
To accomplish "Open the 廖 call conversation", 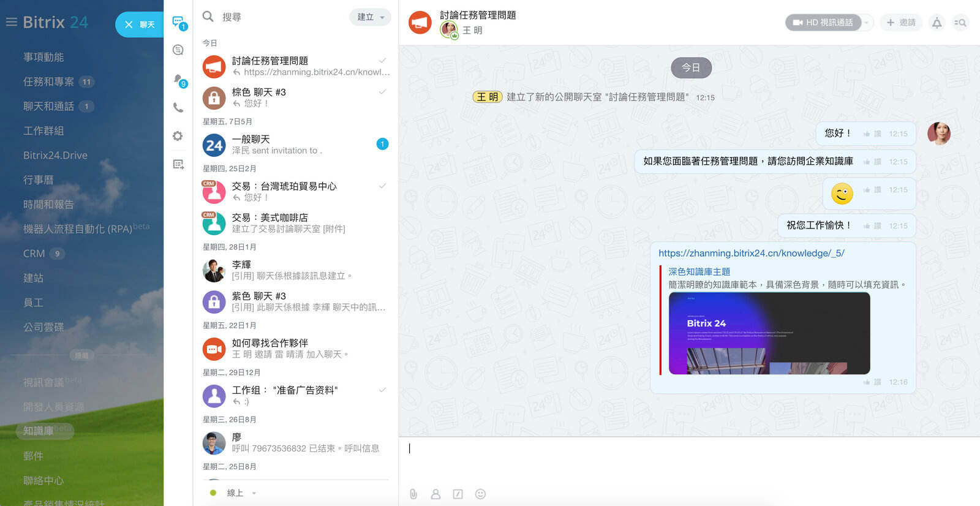I will (296, 442).
